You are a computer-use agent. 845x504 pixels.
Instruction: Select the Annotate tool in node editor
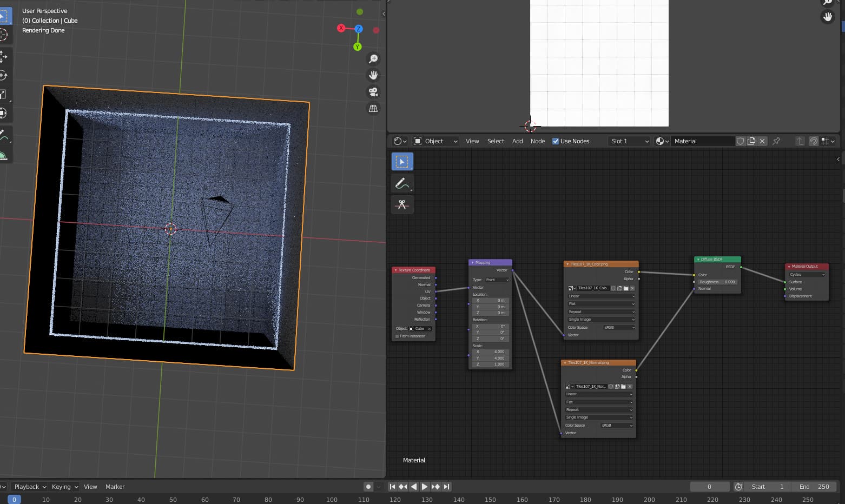coord(402,183)
